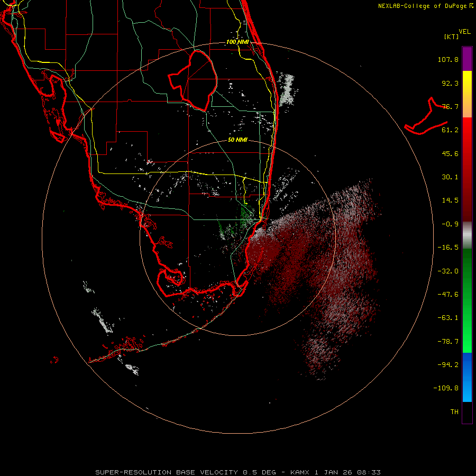
Task: Click the 100 NMI range ring label
Action: (237, 42)
